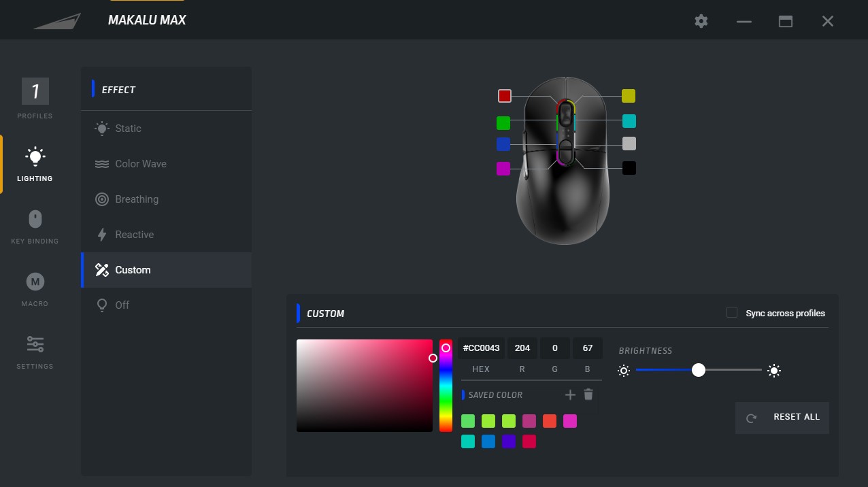Choose the Reactive lighting effect
Screen dimensions: 868x487
[x=134, y=235]
